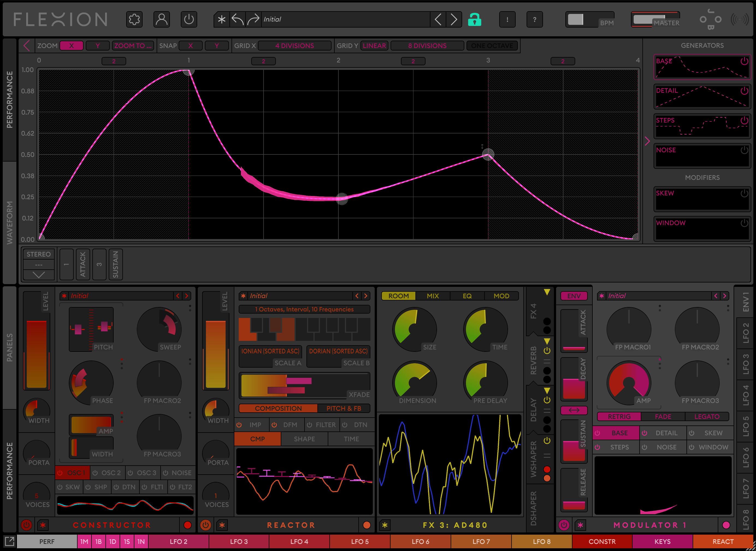Viewport: 756px width, 551px height.
Task: Expand generators panel with pink right chevron
Action: pyautogui.click(x=647, y=141)
